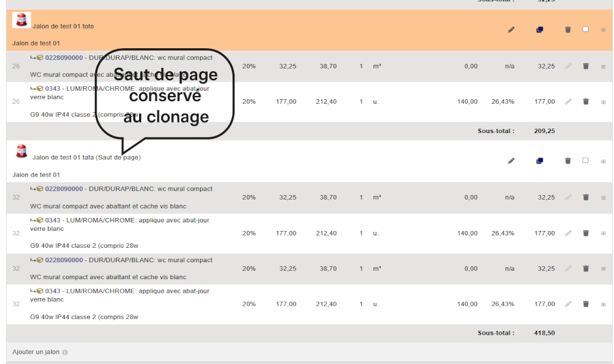The height and width of the screenshot is (364, 614).
Task: Delete the 'Jalon de test 01 tata' milestone
Action: click(x=568, y=161)
